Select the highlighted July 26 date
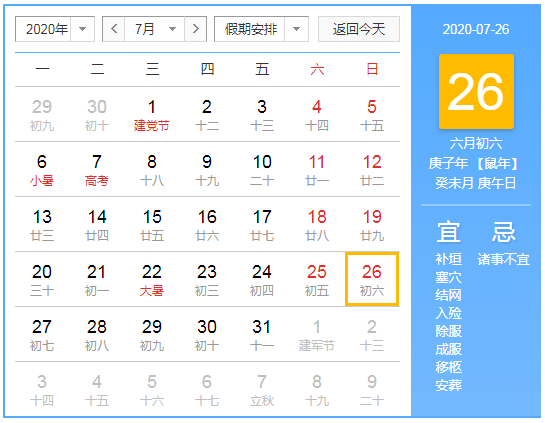 [372, 280]
